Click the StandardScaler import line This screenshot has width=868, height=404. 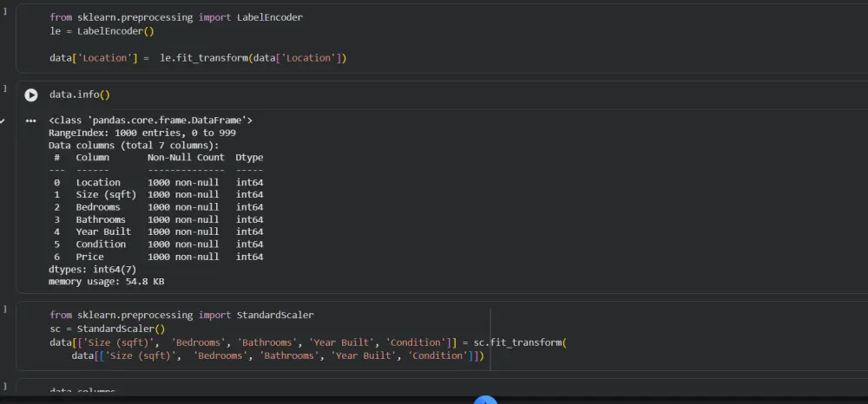(181, 315)
